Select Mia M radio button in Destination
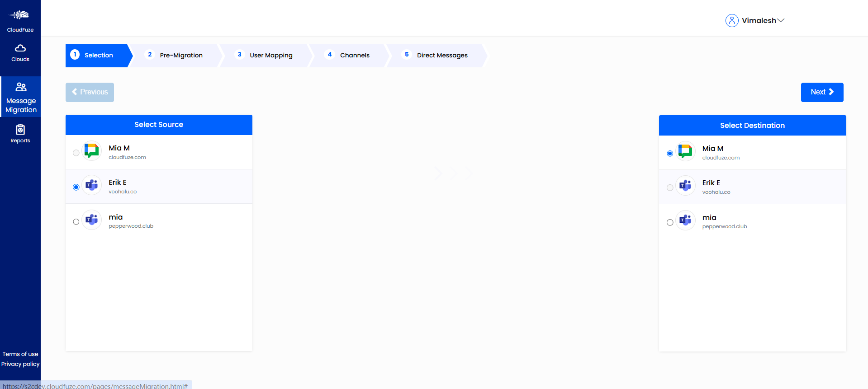868x389 pixels. tap(670, 154)
